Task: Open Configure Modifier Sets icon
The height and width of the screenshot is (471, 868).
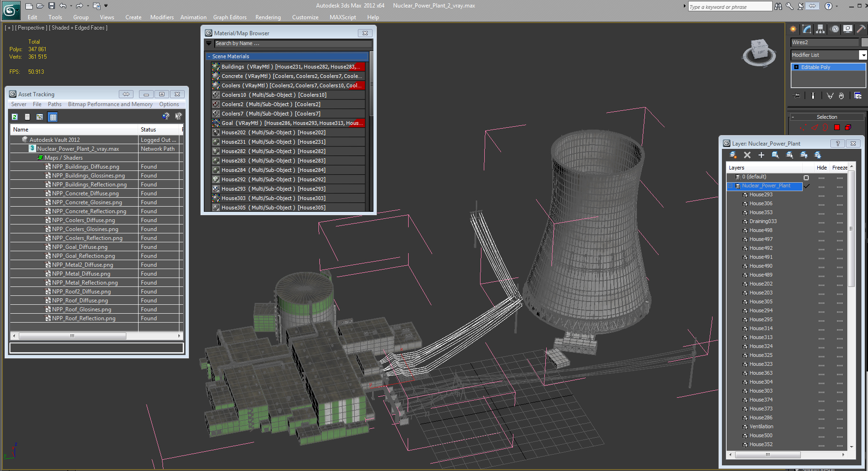Action: point(858,96)
